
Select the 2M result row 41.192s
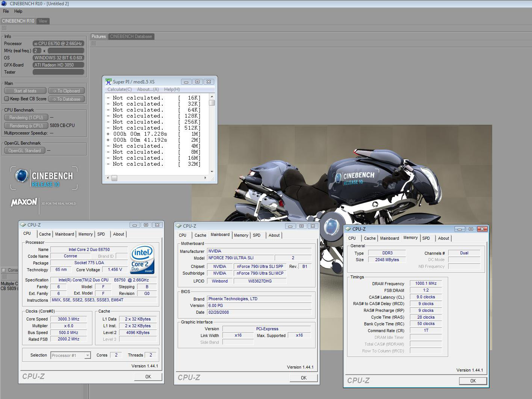click(x=154, y=140)
